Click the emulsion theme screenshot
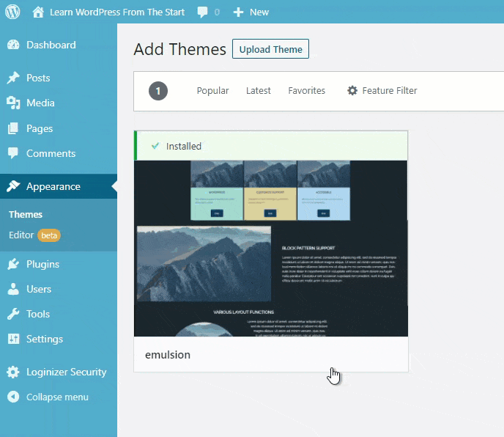The width and height of the screenshot is (504, 437). point(271,249)
